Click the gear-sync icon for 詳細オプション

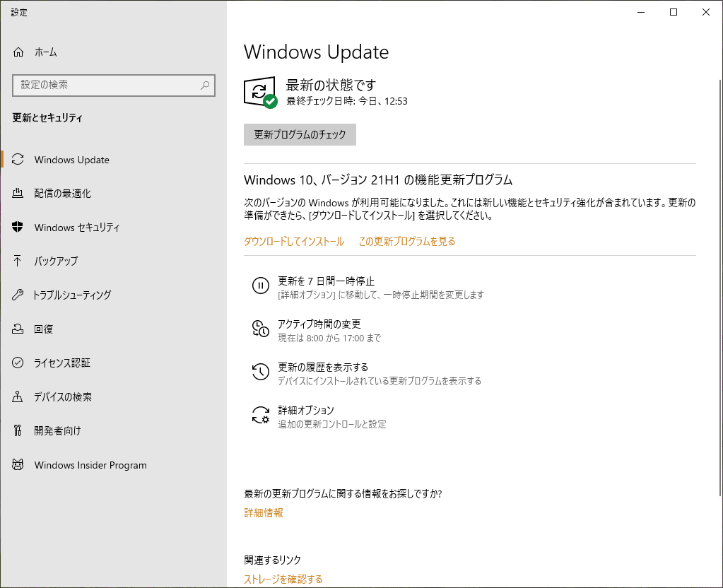(261, 415)
